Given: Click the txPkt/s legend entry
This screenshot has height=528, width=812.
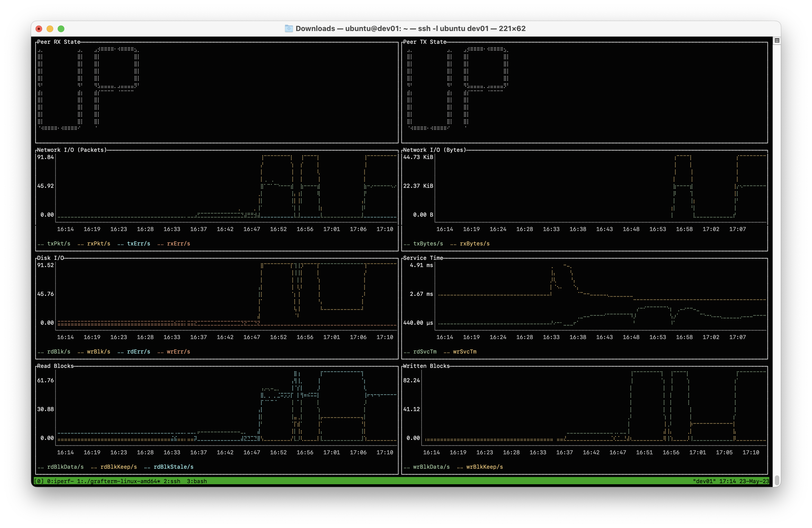Looking at the screenshot, I should click(59, 244).
